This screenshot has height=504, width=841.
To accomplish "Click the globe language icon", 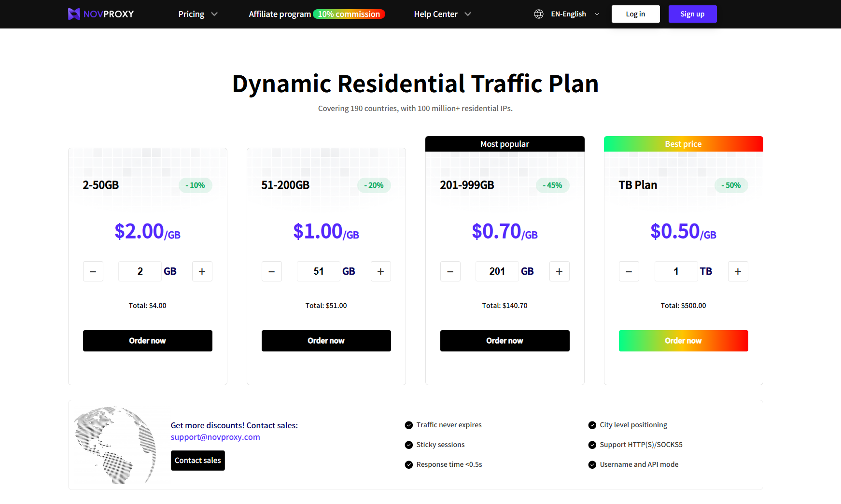I will pyautogui.click(x=539, y=14).
